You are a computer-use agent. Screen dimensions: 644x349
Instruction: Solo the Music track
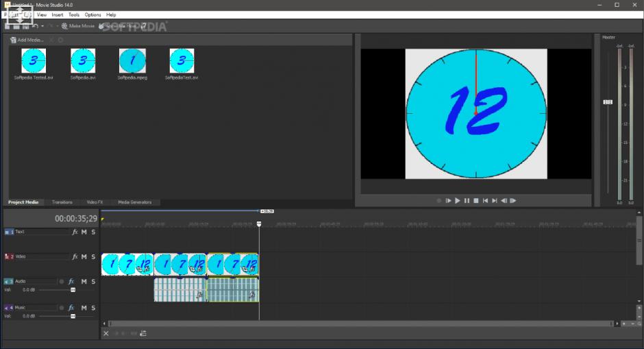(x=93, y=308)
